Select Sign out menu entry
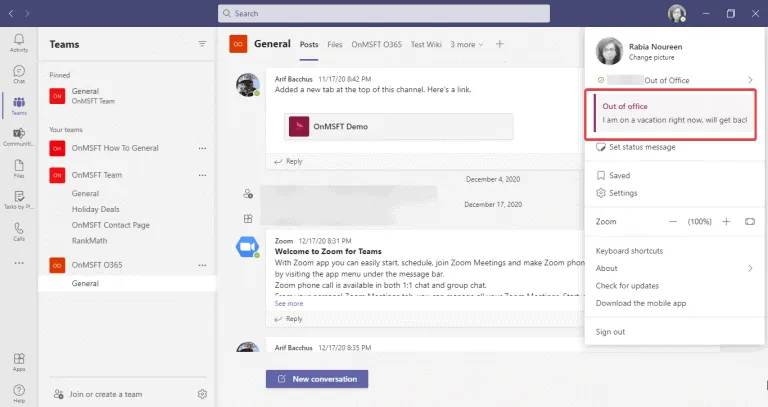The width and height of the screenshot is (768, 407). coord(610,332)
